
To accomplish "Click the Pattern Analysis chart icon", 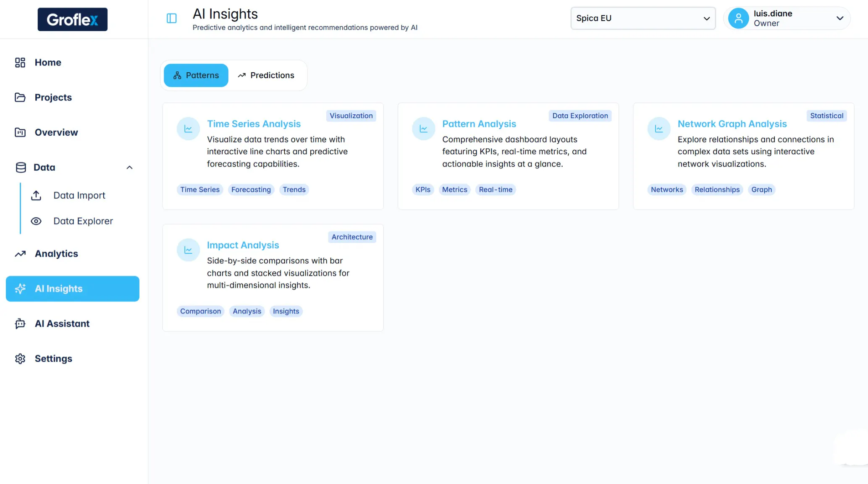I will point(423,129).
